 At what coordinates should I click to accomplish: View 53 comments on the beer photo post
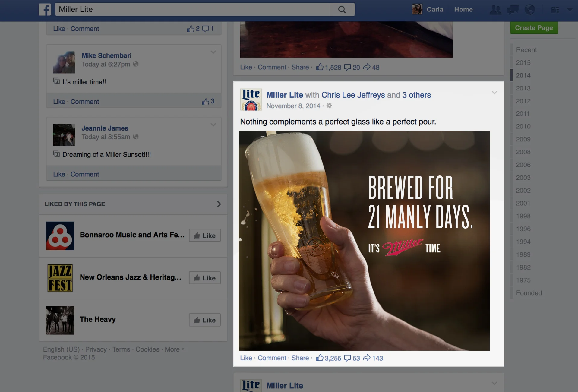point(352,358)
